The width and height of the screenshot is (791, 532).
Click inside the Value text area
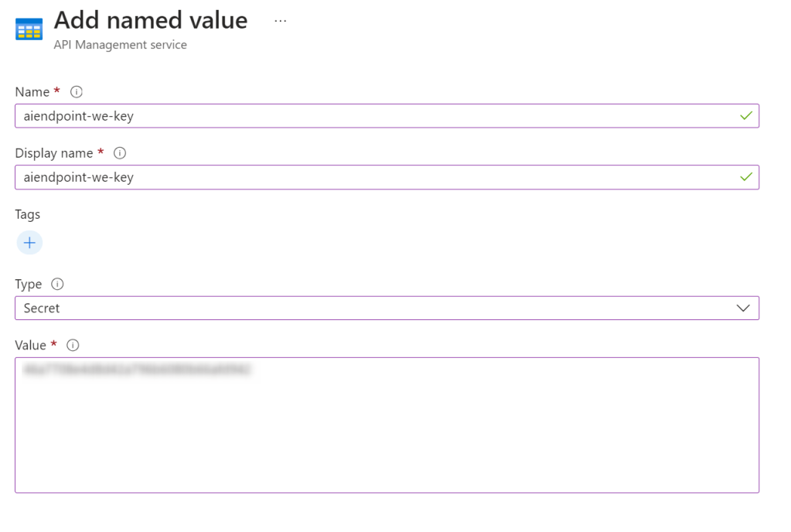pos(387,433)
